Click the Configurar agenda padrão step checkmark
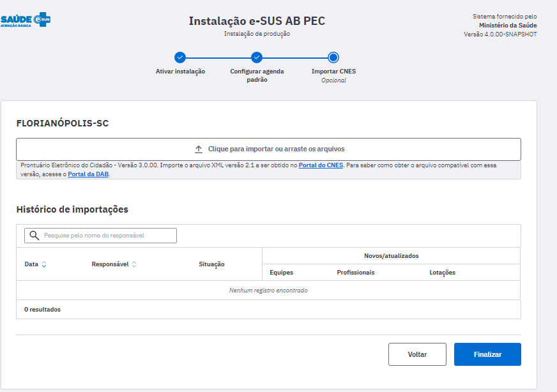The height and width of the screenshot is (392, 557). click(257, 57)
